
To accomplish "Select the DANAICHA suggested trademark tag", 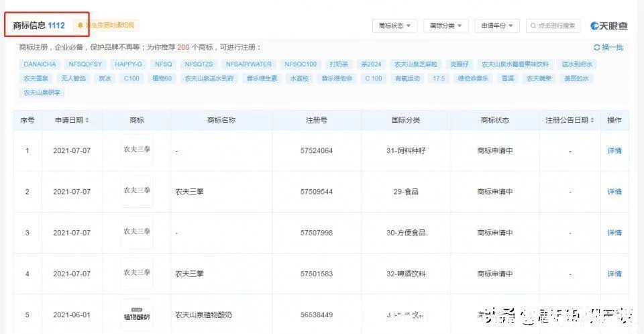I will click(x=40, y=64).
